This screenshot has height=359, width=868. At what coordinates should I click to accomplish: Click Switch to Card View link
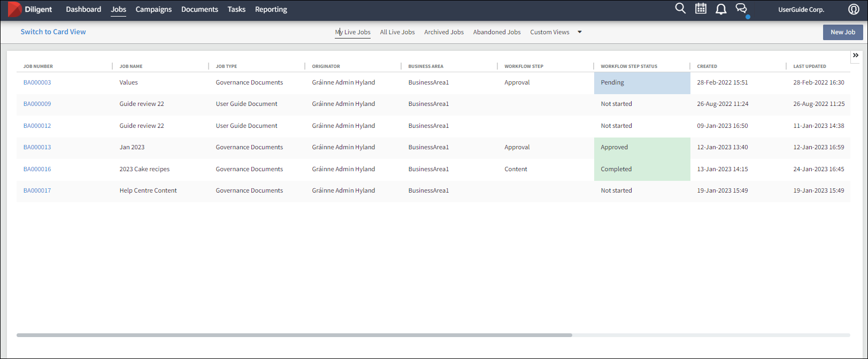53,32
